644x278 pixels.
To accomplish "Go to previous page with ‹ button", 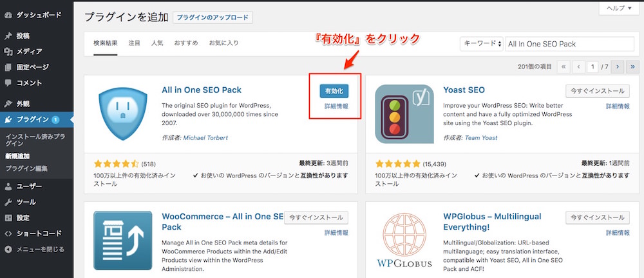I will tap(578, 66).
